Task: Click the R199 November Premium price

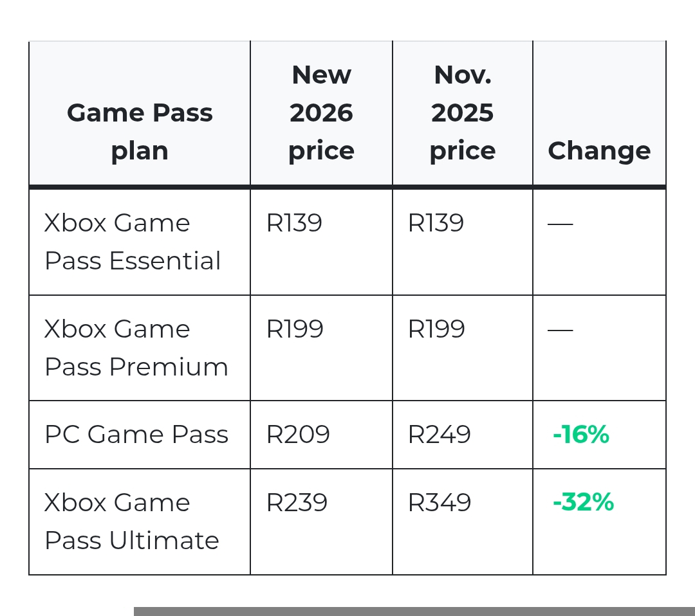Action: pyautogui.click(x=436, y=329)
